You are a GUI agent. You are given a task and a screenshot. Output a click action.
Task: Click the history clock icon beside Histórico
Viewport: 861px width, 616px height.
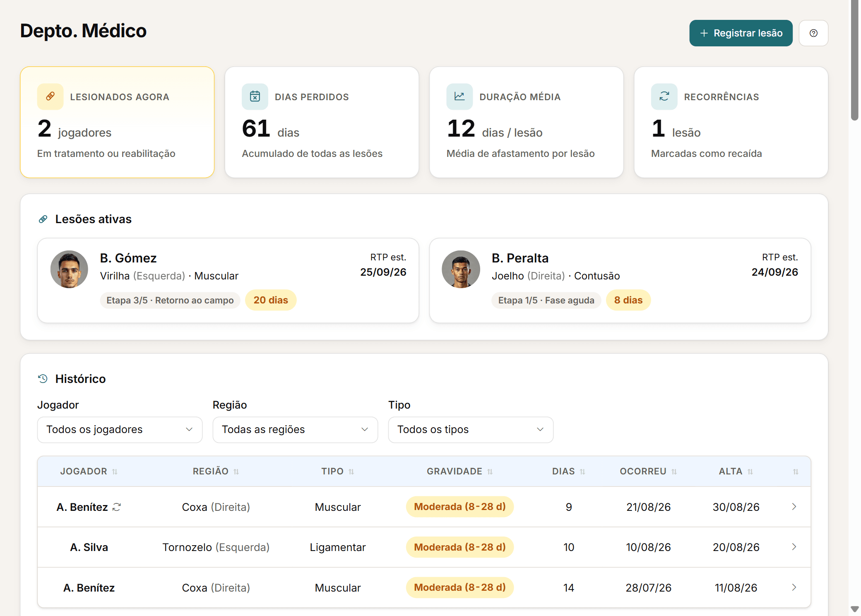43,378
